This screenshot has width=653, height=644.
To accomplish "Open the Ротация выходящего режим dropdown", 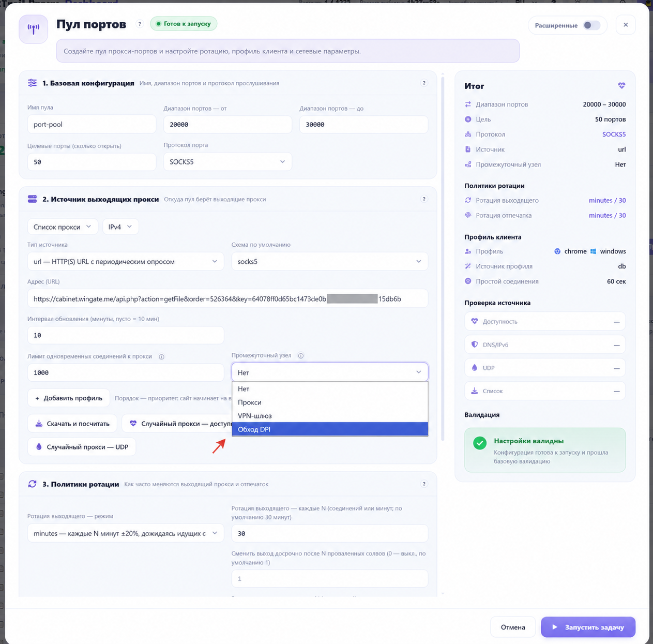I will pos(126,533).
